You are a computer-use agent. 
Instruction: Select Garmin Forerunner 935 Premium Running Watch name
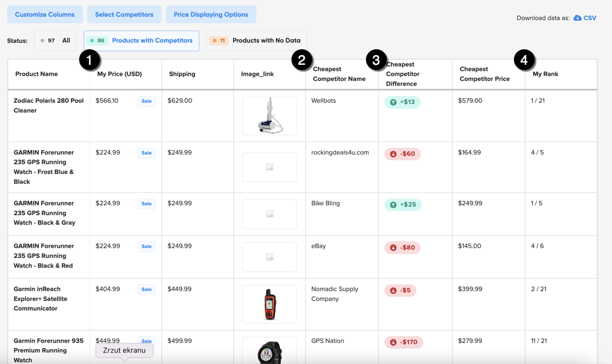[49, 351]
